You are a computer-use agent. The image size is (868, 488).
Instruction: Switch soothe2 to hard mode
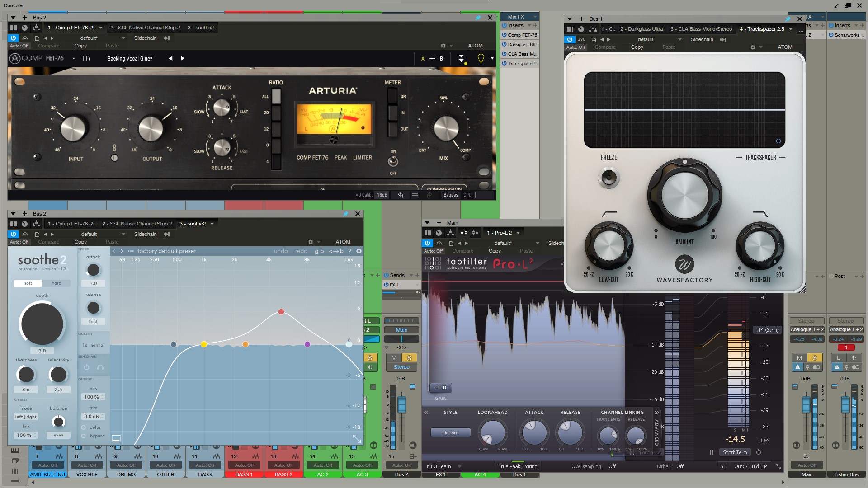pyautogui.click(x=56, y=283)
